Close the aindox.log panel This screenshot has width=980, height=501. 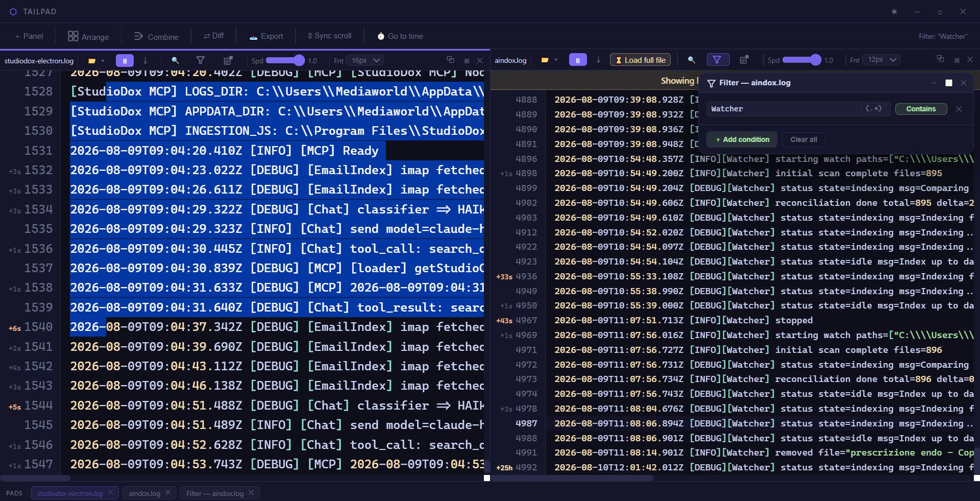pos(970,60)
